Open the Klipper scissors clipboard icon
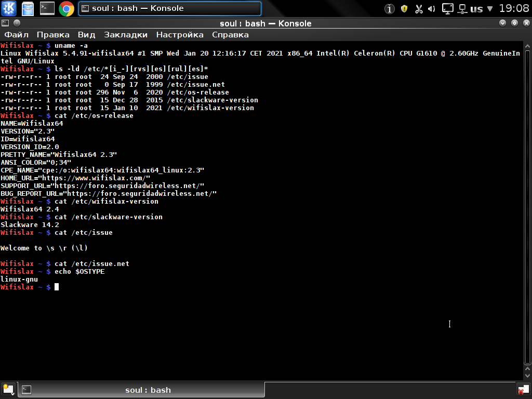Viewport: 532px width, 399px height. [x=419, y=8]
